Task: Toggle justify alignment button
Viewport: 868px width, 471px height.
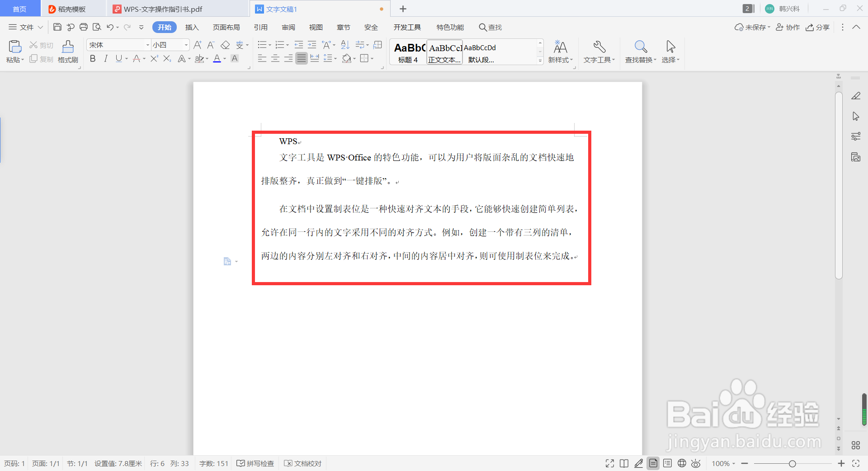Action: coord(302,58)
